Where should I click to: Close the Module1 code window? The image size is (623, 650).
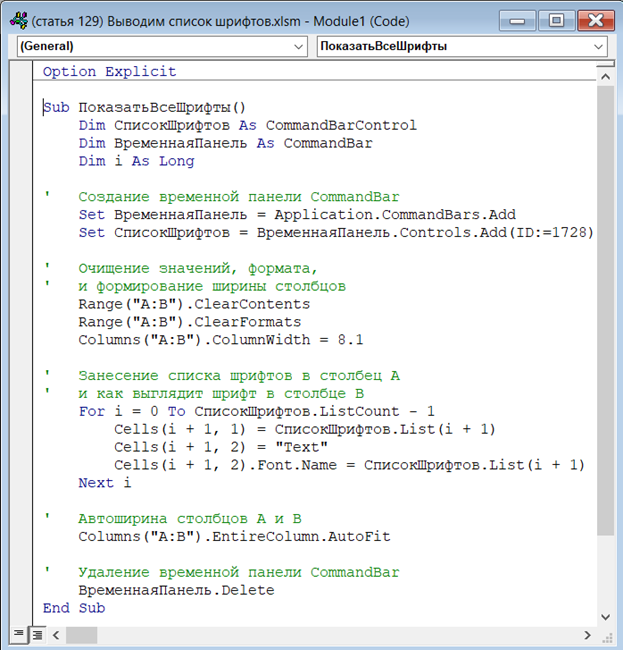pos(596,21)
